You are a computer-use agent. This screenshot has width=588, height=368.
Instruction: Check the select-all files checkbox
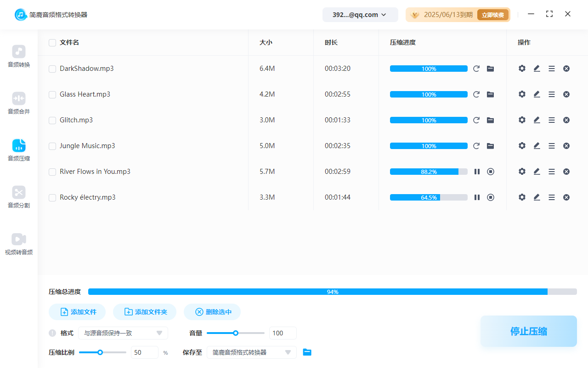pos(52,43)
